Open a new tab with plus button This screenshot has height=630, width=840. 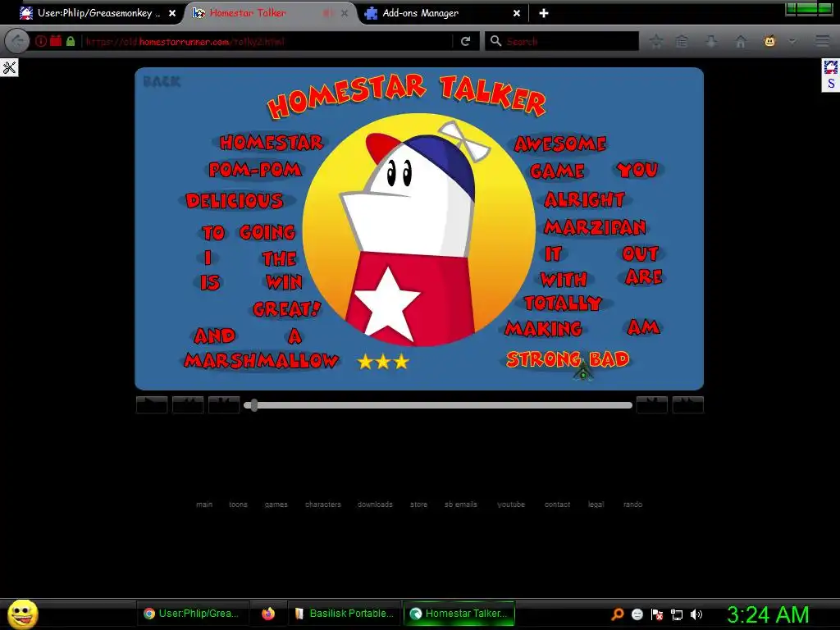point(544,13)
